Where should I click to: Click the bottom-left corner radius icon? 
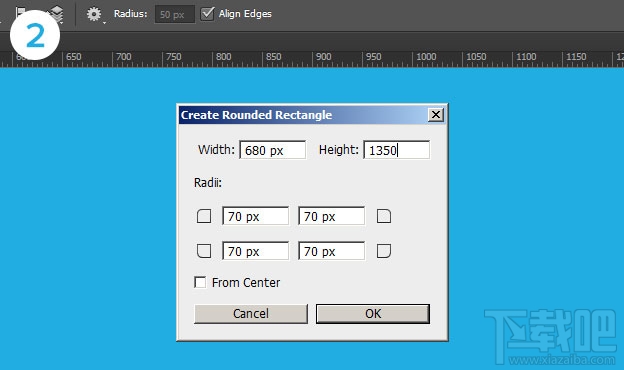(204, 251)
